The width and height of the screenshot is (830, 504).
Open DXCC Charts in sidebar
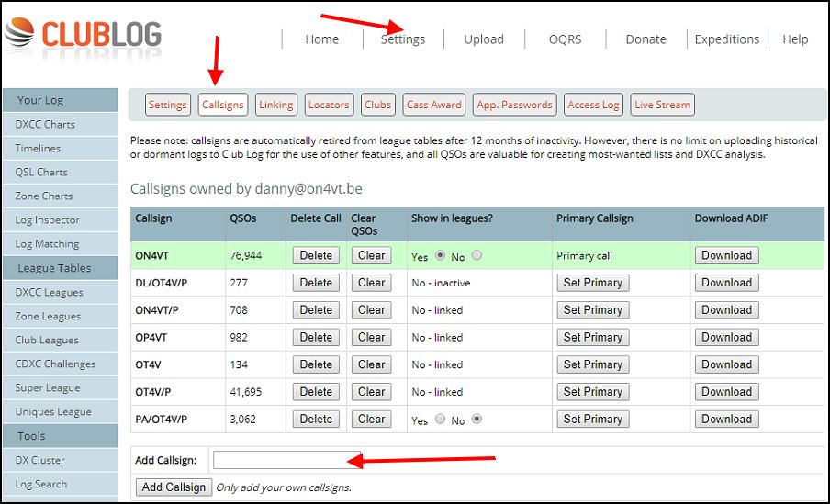(x=60, y=125)
